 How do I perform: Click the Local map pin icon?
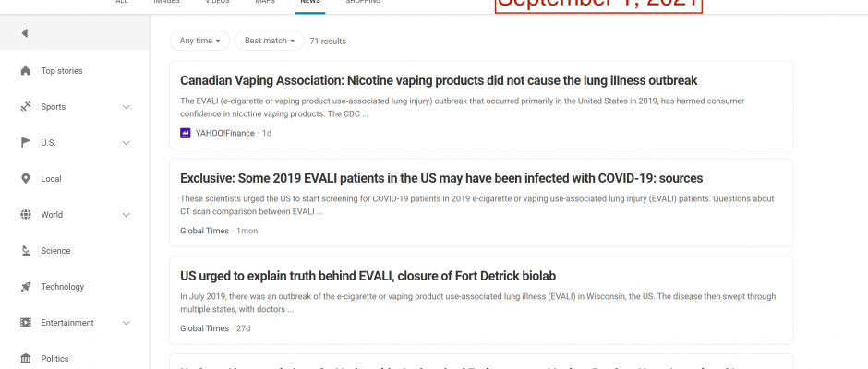pyautogui.click(x=26, y=179)
